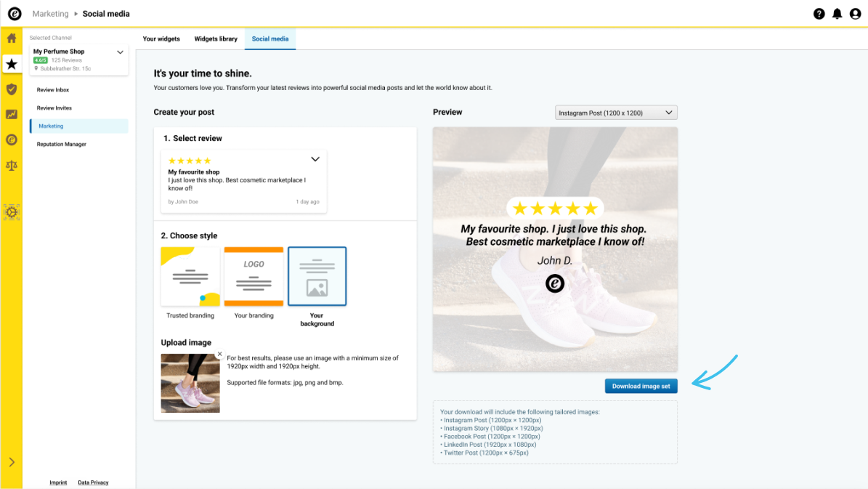The height and width of the screenshot is (489, 868).
Task: Open the review selection chevron dropdown
Action: point(315,160)
